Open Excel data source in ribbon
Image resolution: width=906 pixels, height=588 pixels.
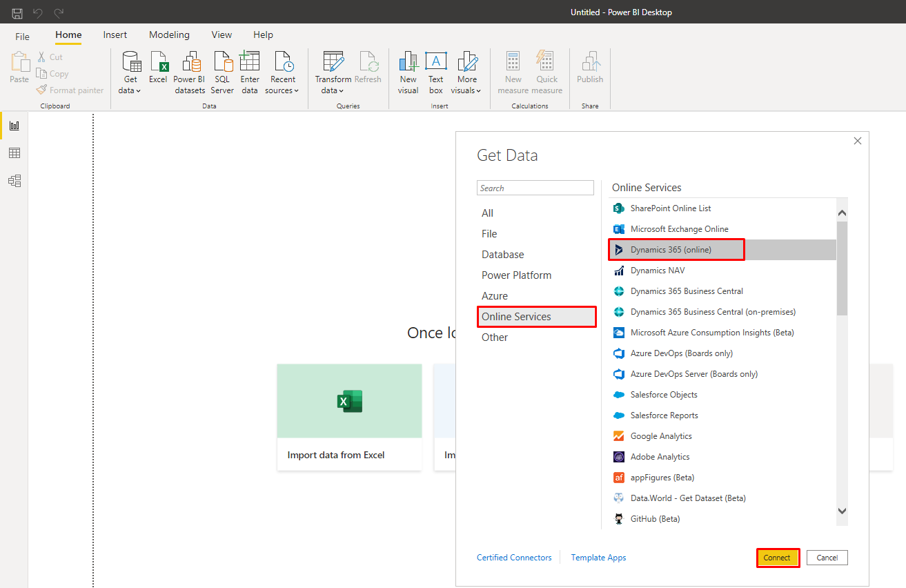158,68
